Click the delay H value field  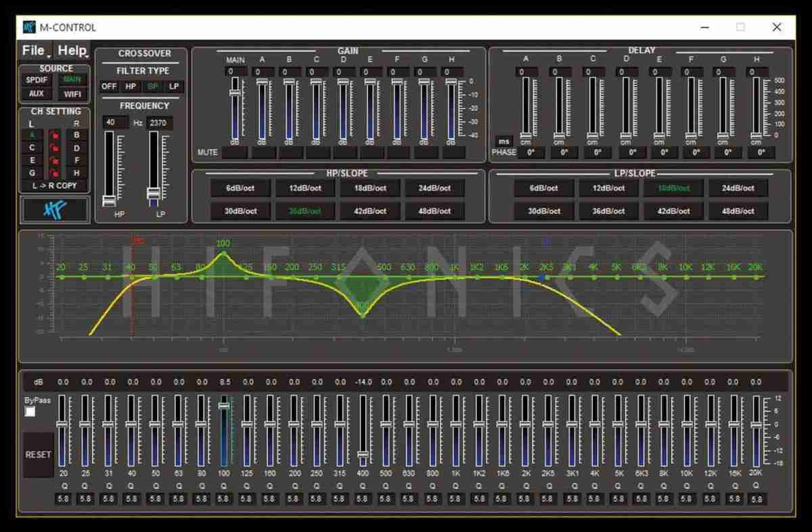[756, 72]
